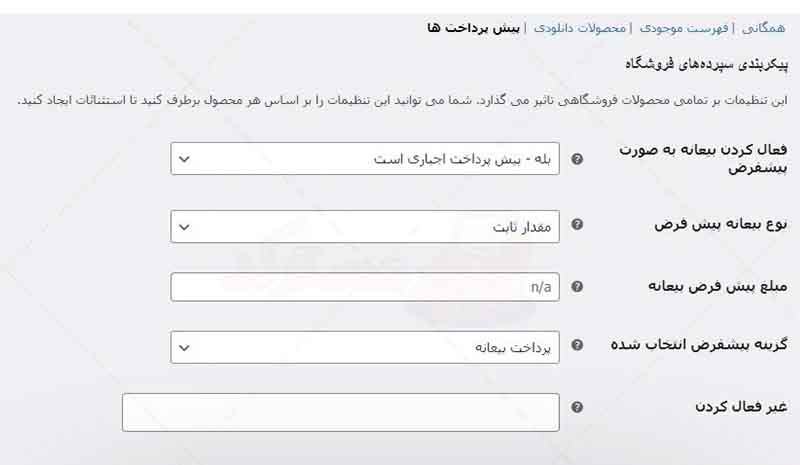The height and width of the screenshot is (465, 800).
Task: Click chevron arrow of پرداخت بیعانه dropdown
Action: point(184,348)
